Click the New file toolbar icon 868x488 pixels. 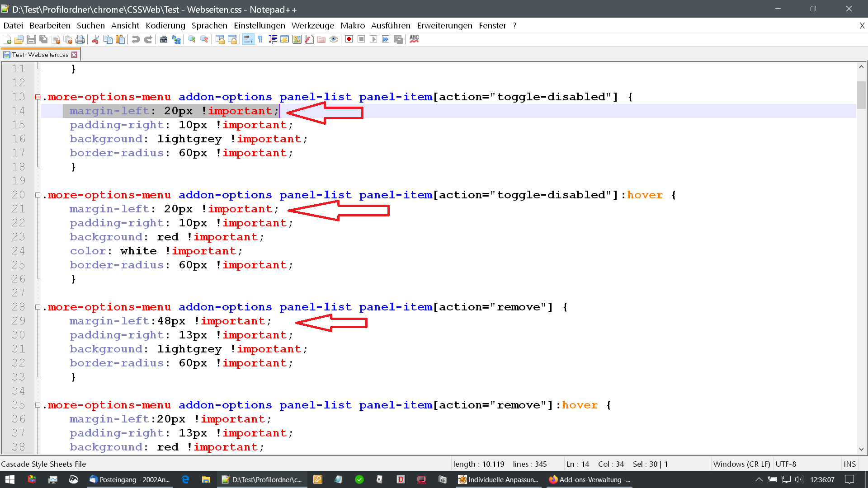(7, 39)
